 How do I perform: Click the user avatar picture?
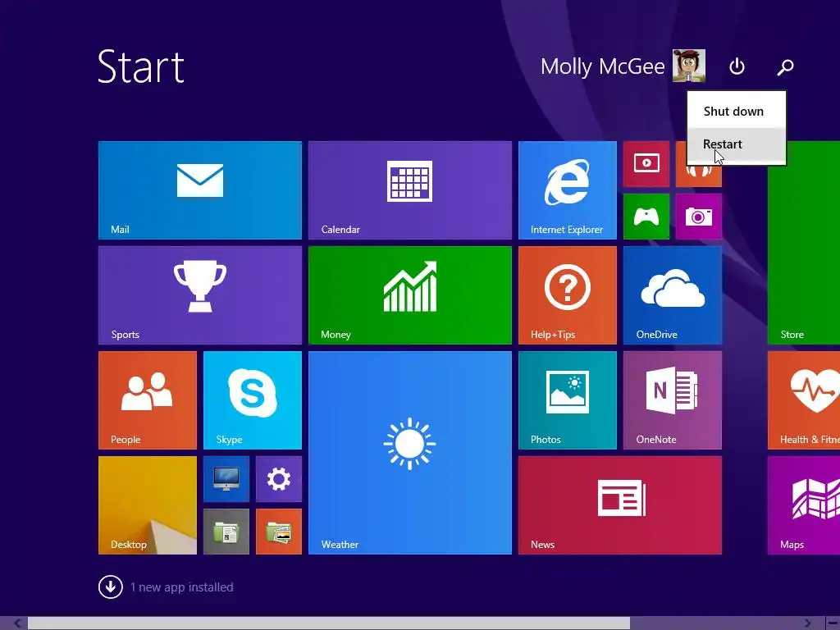[689, 66]
